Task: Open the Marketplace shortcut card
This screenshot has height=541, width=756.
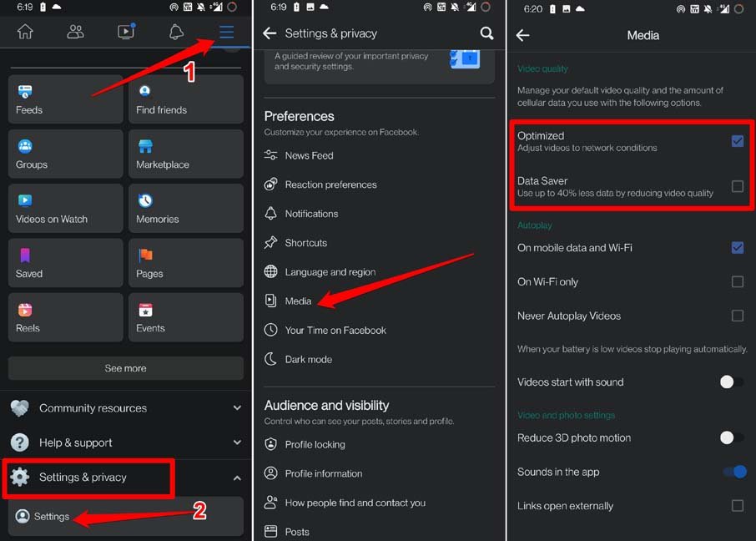Action: click(186, 154)
